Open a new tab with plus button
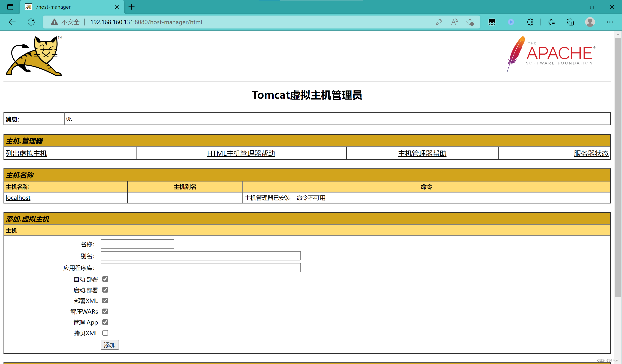The width and height of the screenshot is (622, 364). point(132,7)
